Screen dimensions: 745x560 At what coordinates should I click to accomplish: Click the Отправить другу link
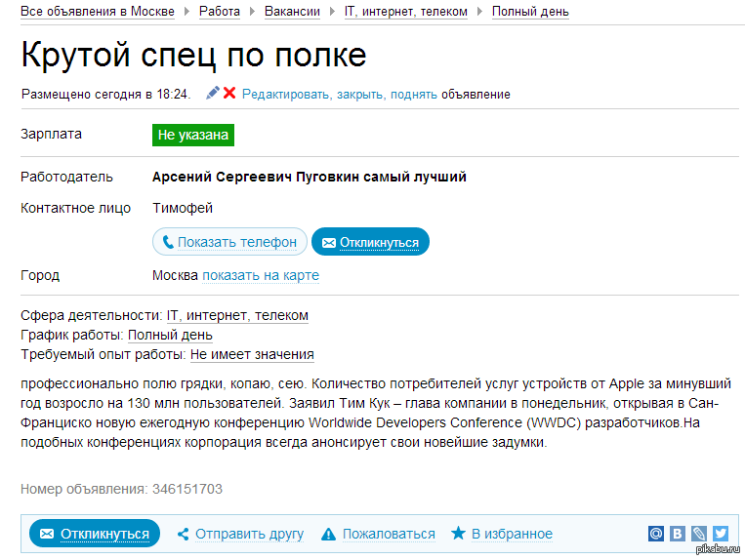tap(249, 534)
